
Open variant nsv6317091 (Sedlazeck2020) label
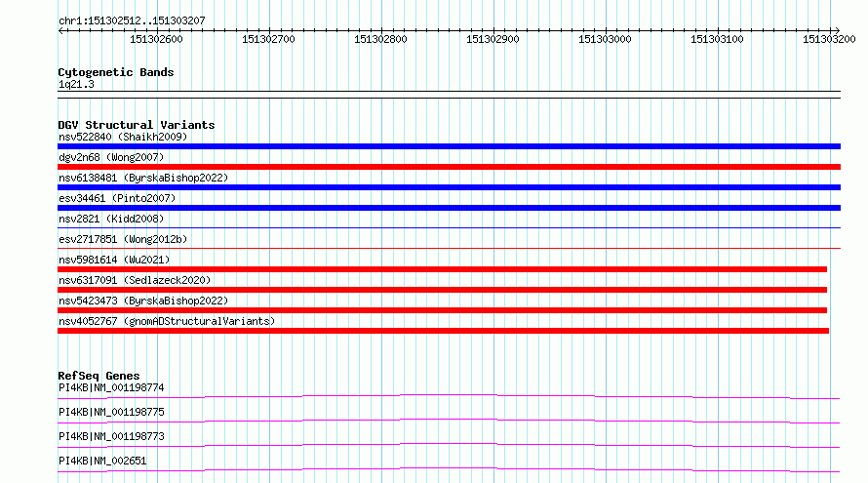(x=135, y=280)
